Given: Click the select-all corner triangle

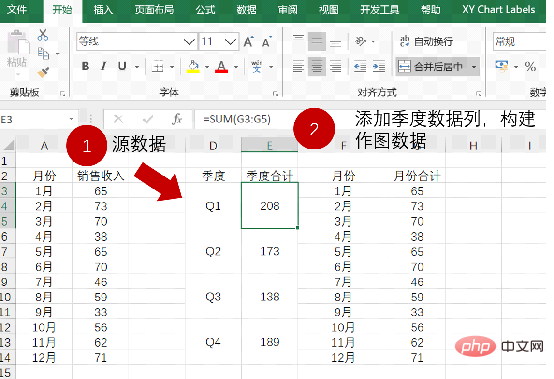Looking at the screenshot, I should 8,146.
